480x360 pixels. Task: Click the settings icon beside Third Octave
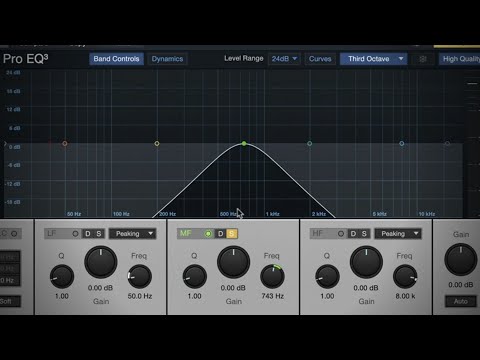tap(423, 59)
